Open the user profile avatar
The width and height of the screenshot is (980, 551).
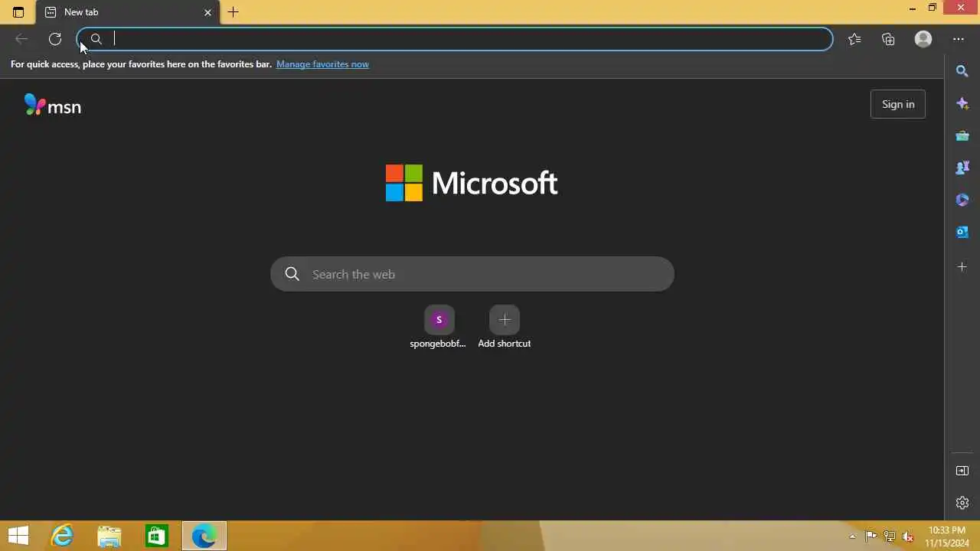tap(923, 39)
